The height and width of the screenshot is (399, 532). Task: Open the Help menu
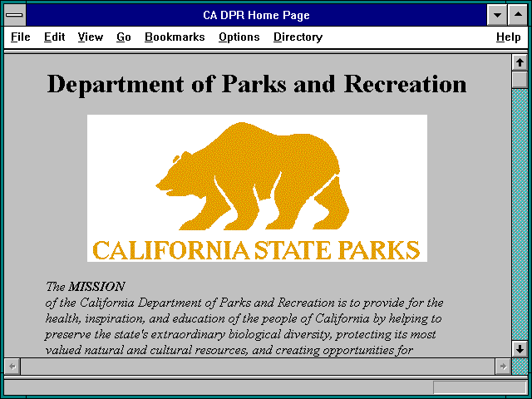pyautogui.click(x=508, y=37)
